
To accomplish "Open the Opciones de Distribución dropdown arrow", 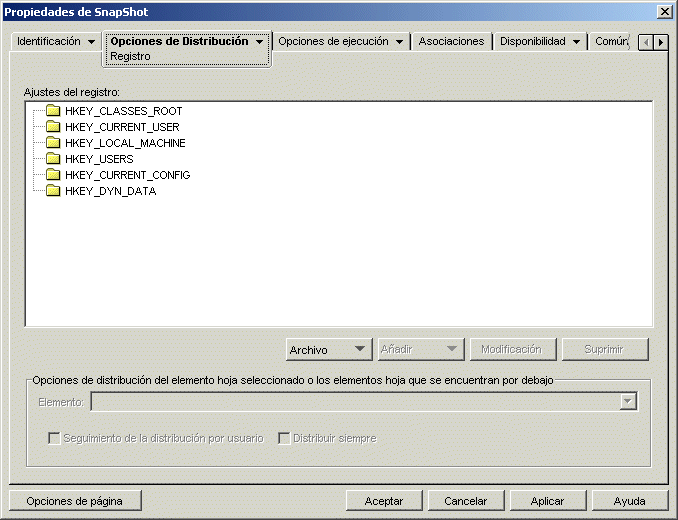I will point(259,42).
